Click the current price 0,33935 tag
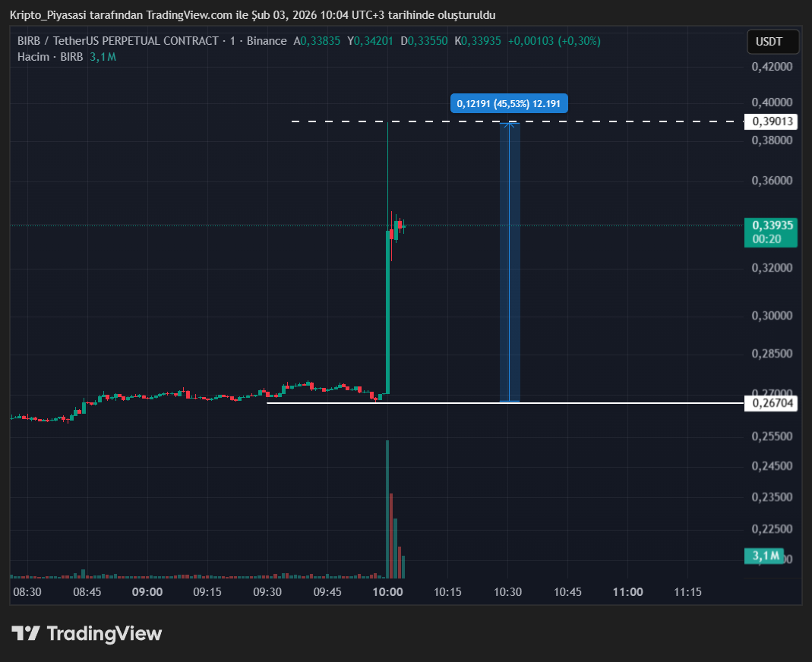 770,232
